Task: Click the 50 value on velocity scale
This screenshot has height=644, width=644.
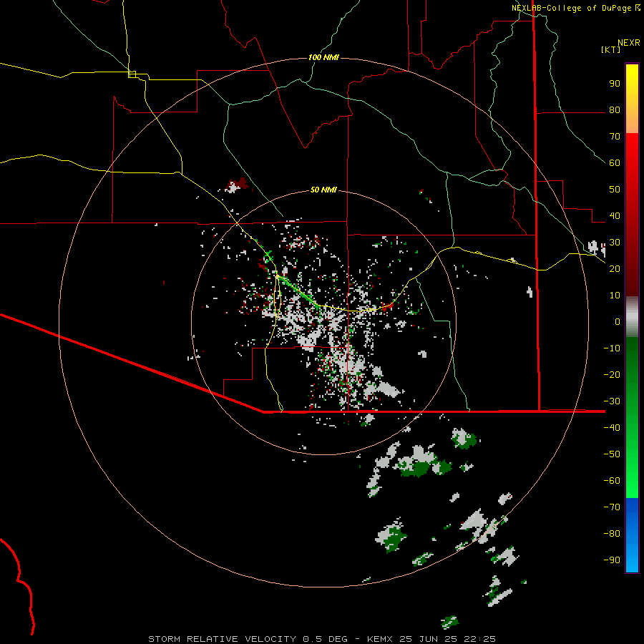Action: [x=615, y=190]
